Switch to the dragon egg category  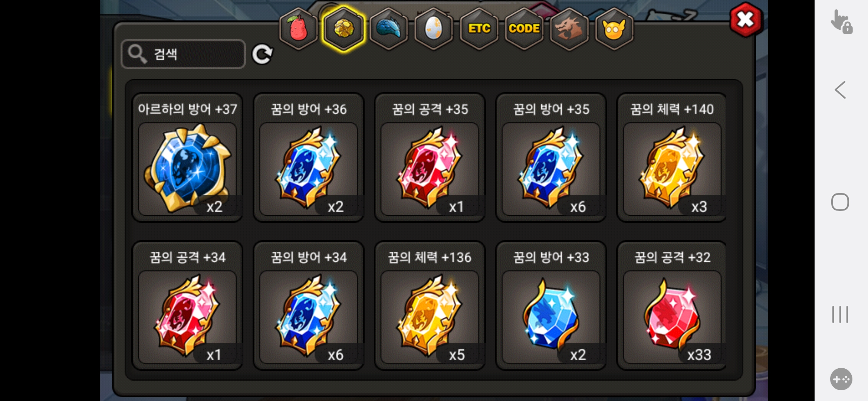tap(434, 29)
